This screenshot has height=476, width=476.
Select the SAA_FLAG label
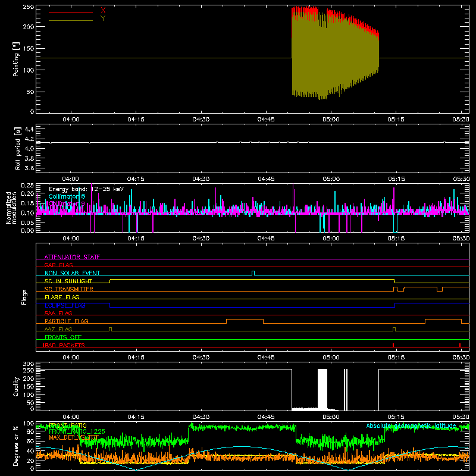pos(58,313)
